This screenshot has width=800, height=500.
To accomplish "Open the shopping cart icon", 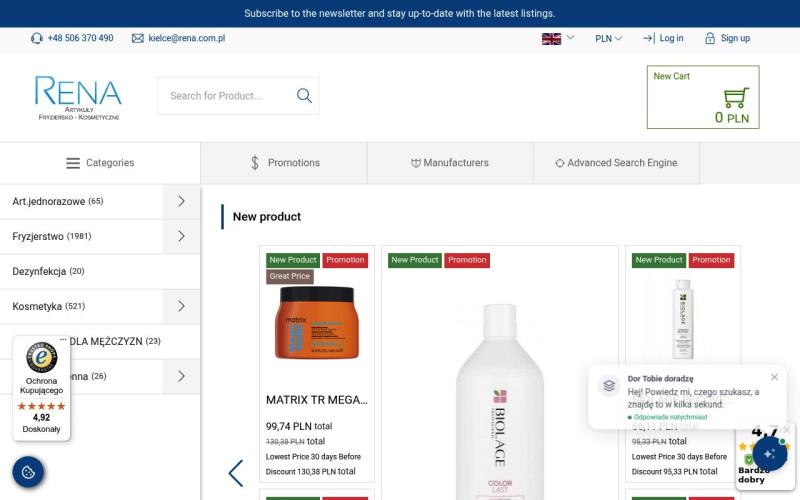I will [736, 98].
